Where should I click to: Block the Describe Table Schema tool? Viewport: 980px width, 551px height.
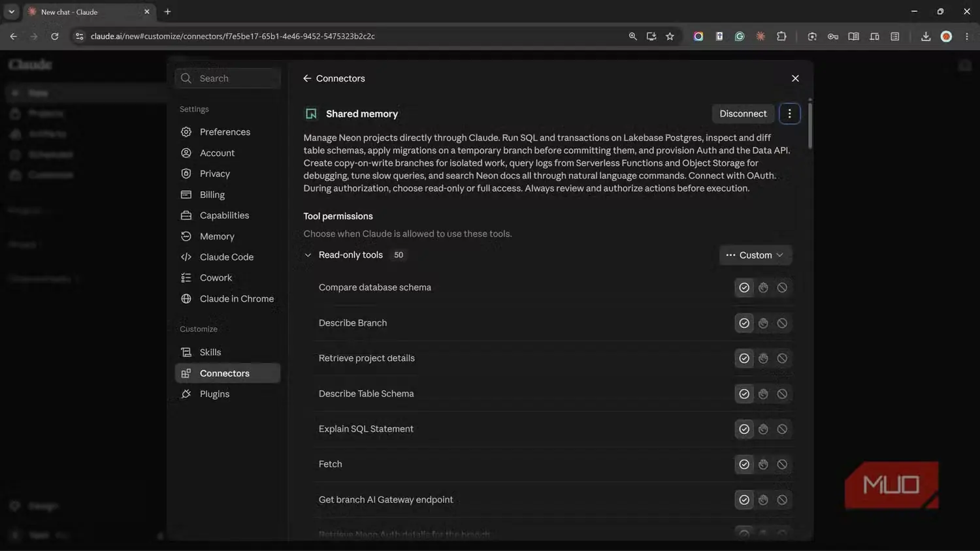tap(782, 394)
